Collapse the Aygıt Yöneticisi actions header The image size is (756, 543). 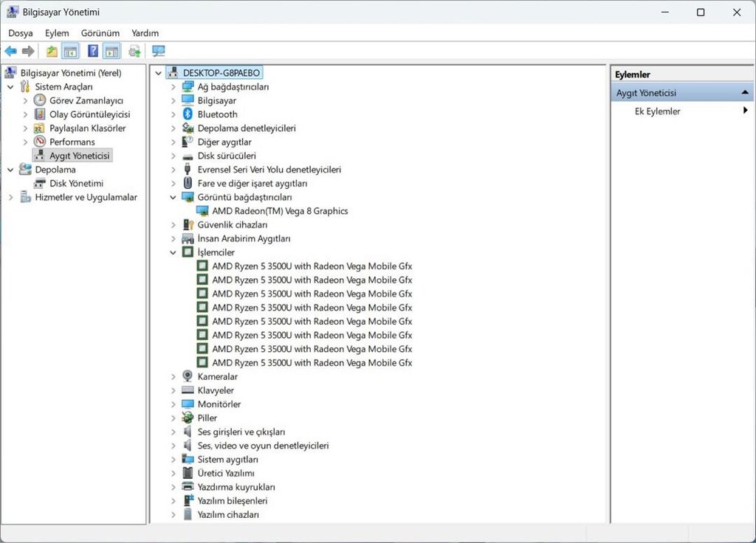745,92
